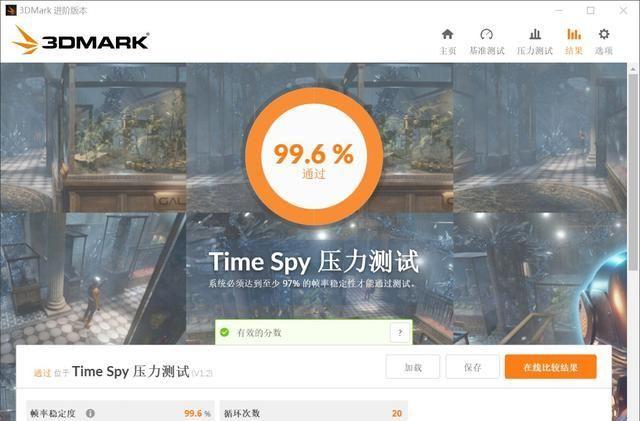
Task: Switch to the 选项 tab label
Action: [x=604, y=51]
